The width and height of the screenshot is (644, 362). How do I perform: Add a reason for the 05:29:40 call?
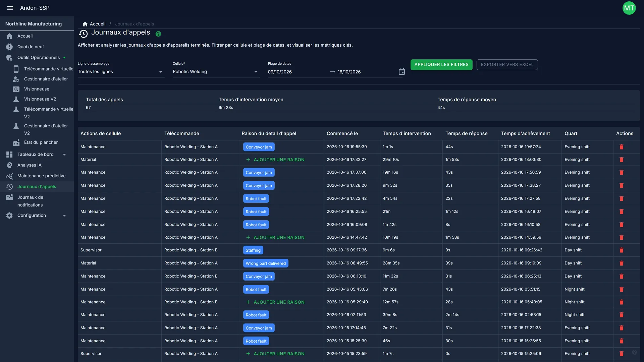click(x=275, y=302)
